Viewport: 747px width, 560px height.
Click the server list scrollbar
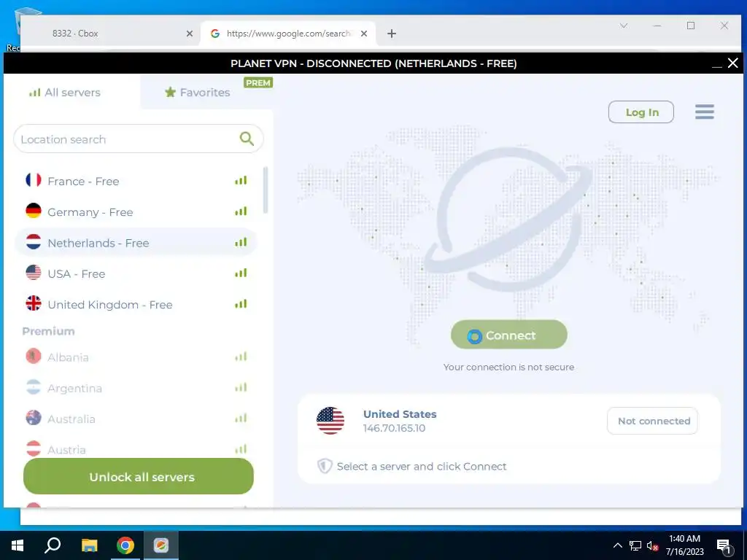(x=266, y=190)
